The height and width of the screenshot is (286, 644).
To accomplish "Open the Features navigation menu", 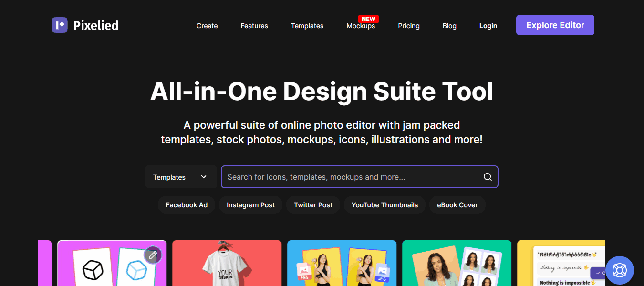I will click(254, 26).
